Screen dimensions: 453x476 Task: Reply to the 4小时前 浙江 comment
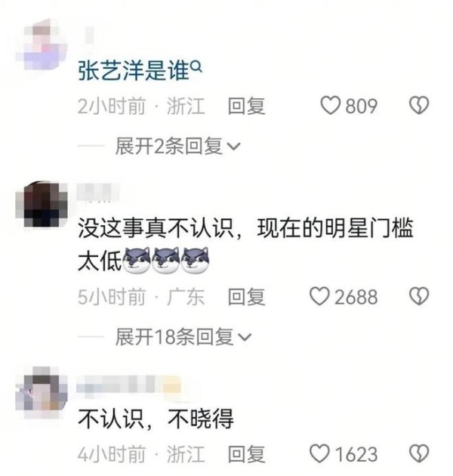(246, 454)
